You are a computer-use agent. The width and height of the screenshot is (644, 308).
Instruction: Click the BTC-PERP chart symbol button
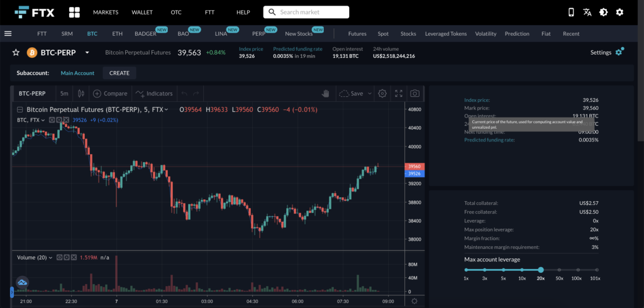(32, 94)
